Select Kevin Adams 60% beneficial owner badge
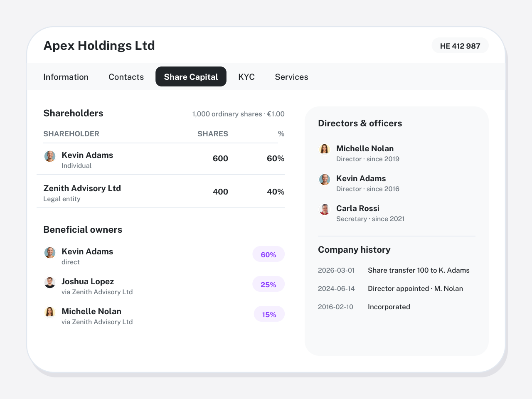This screenshot has width=532, height=399. point(268,254)
